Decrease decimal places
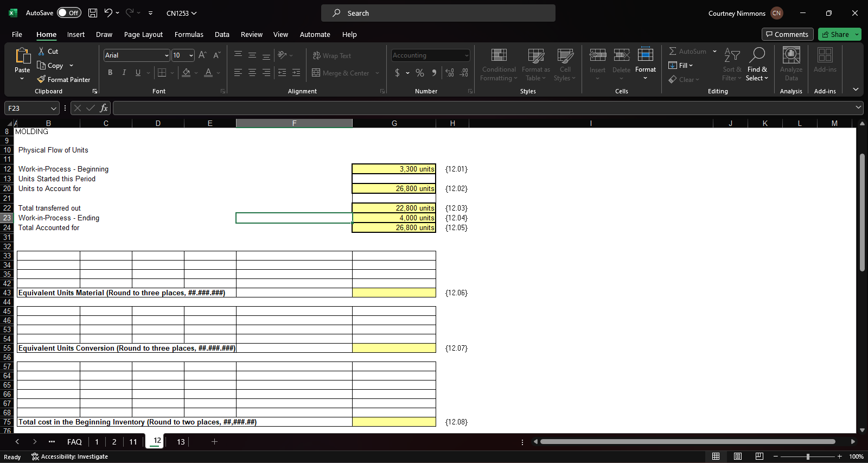The image size is (868, 463). (x=464, y=73)
